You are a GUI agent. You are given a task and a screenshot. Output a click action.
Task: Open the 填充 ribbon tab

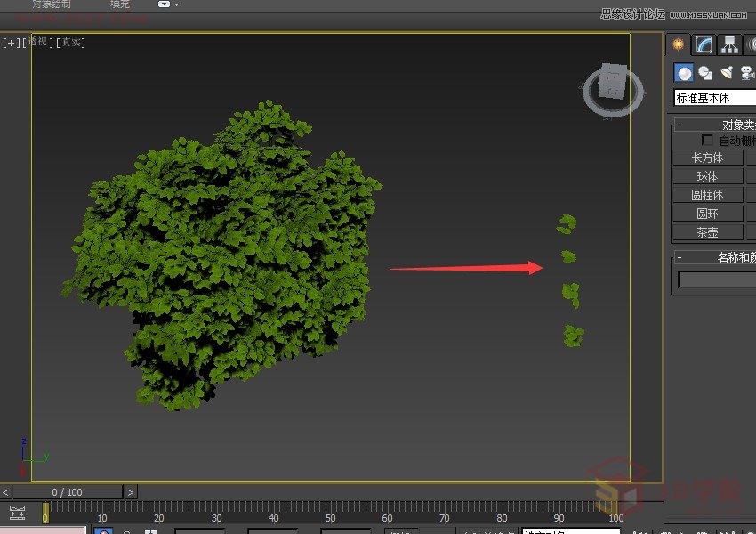[119, 4]
